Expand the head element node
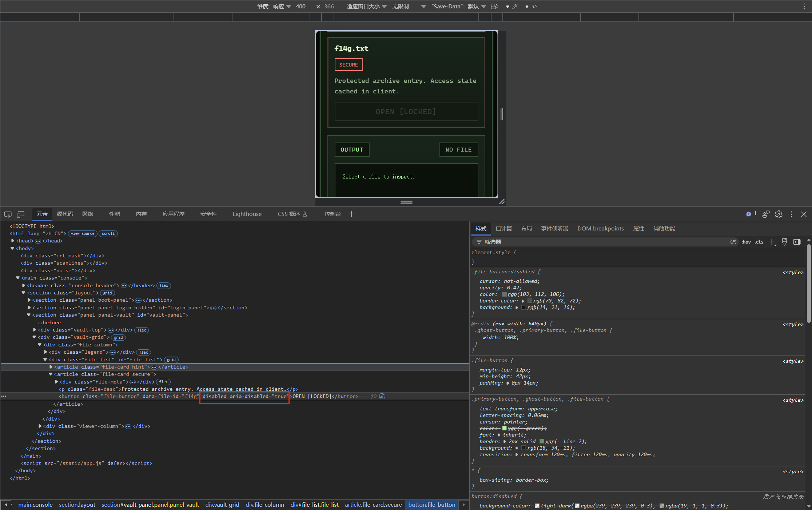This screenshot has width=812, height=510. tap(13, 241)
